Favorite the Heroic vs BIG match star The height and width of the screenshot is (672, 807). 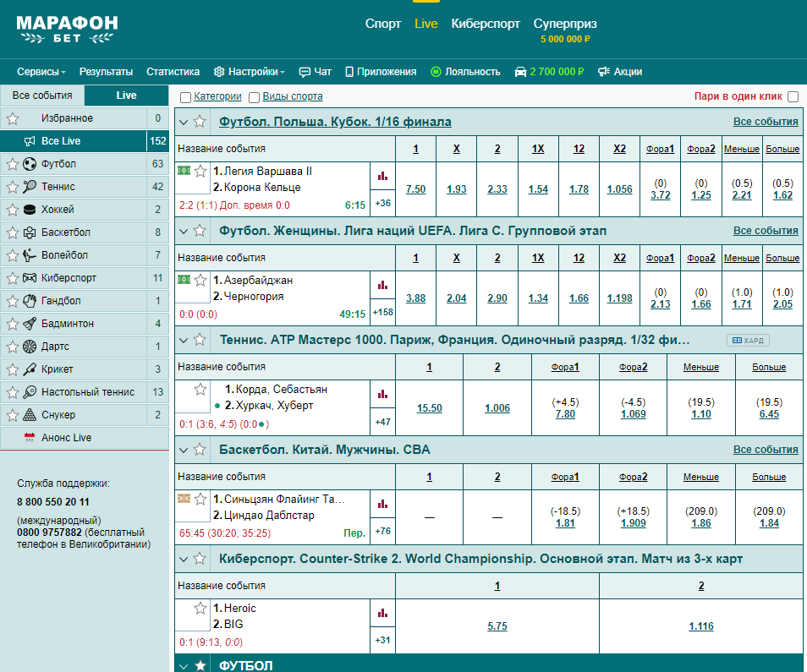tap(200, 609)
